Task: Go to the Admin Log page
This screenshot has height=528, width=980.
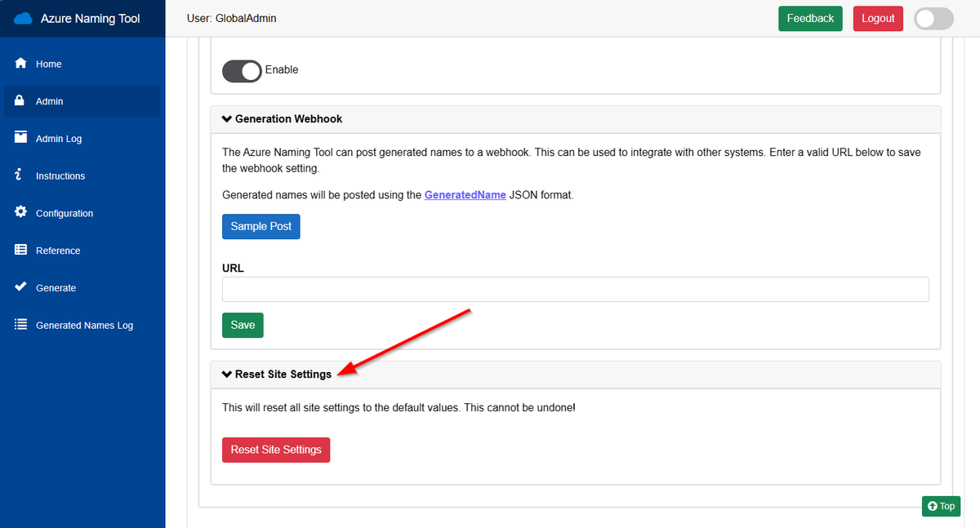Action: point(82,139)
